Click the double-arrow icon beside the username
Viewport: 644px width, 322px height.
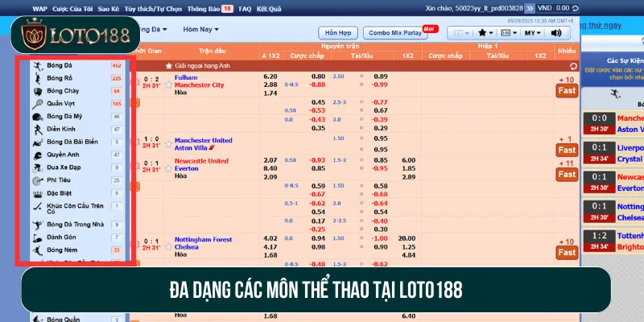(x=530, y=8)
